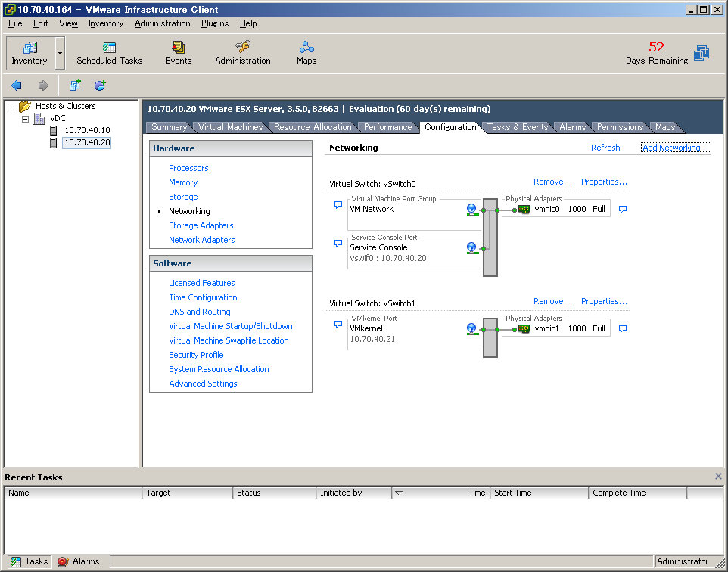
Task: Open Network Adapters settings
Action: coord(201,240)
